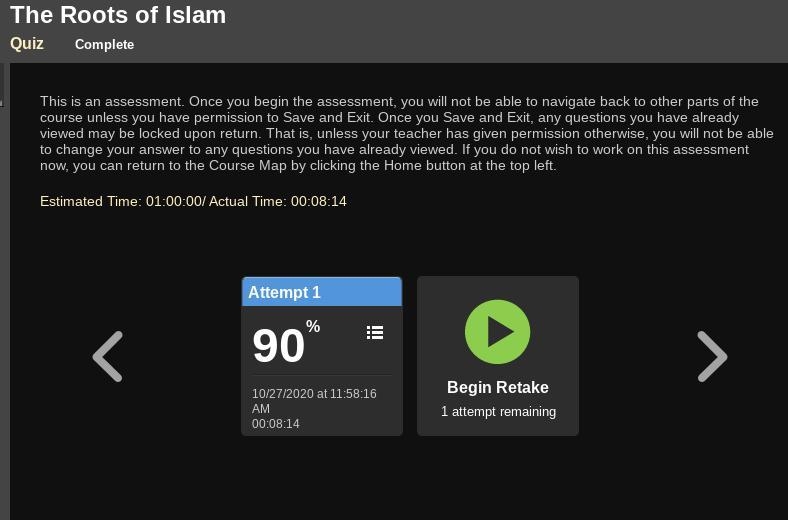Click the Estimated Time text line
Viewport: 788px width, 520px height.
193,201
